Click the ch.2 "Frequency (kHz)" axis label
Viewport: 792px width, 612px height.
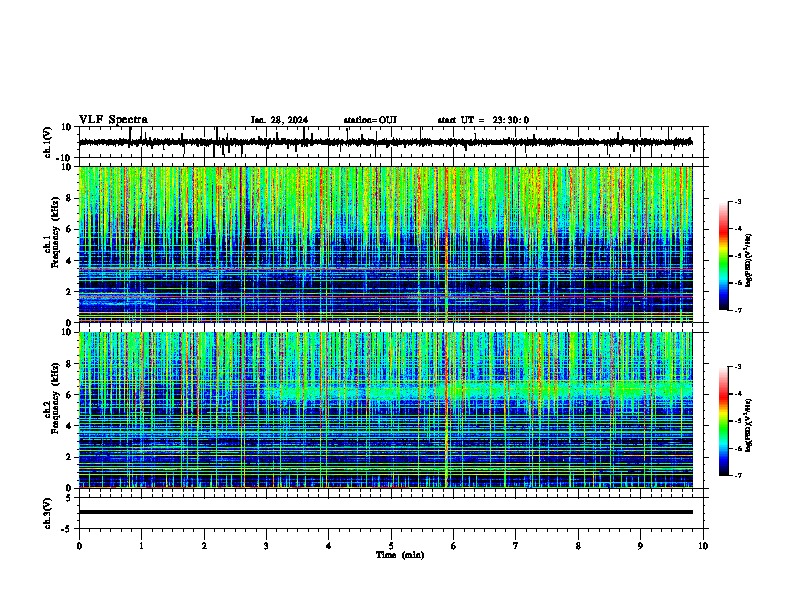[54, 398]
